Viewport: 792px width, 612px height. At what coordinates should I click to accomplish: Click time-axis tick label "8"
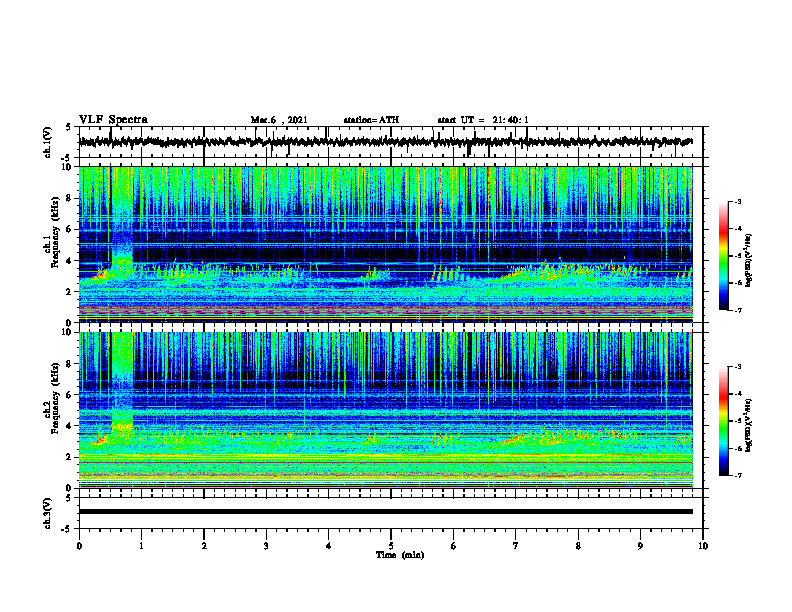pyautogui.click(x=578, y=546)
